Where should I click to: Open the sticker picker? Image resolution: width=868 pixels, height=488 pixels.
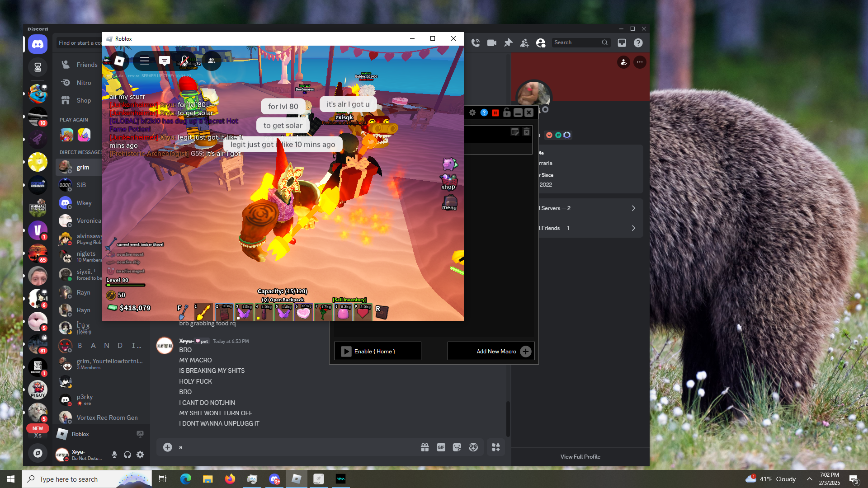(457, 447)
